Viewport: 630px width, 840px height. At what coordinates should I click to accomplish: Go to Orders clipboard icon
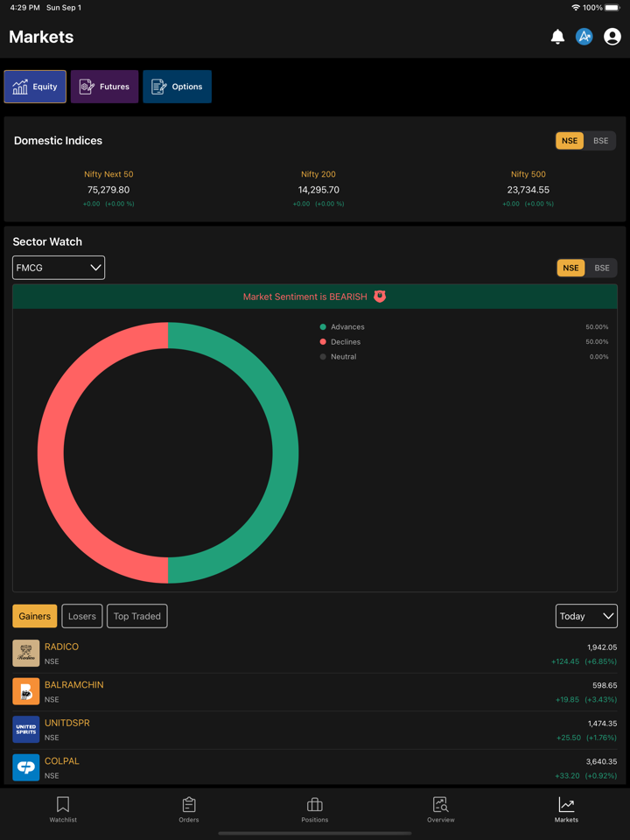pos(189,809)
